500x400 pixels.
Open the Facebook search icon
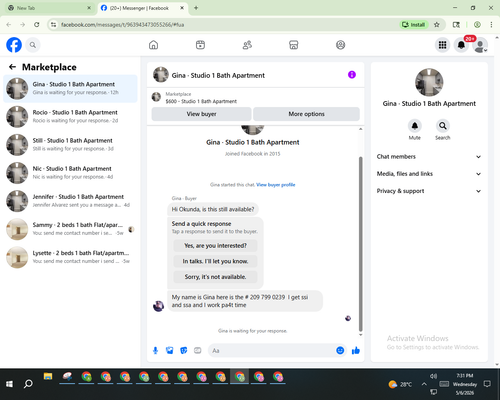tap(33, 45)
